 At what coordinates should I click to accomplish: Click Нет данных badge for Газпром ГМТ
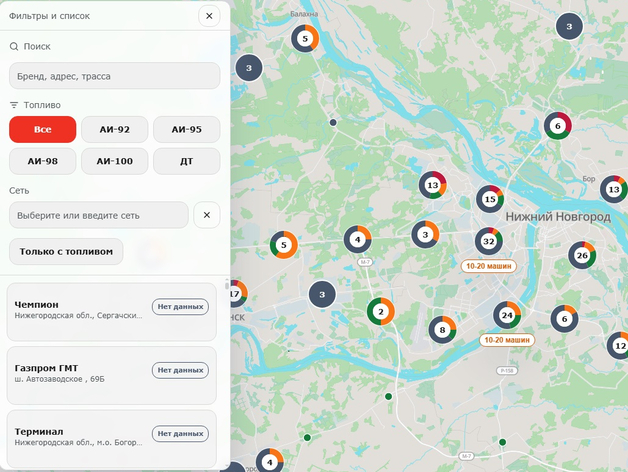[x=180, y=370]
